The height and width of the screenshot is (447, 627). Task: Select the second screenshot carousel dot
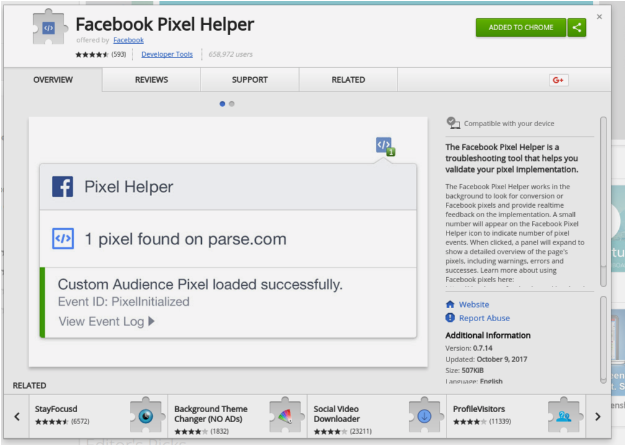click(232, 104)
